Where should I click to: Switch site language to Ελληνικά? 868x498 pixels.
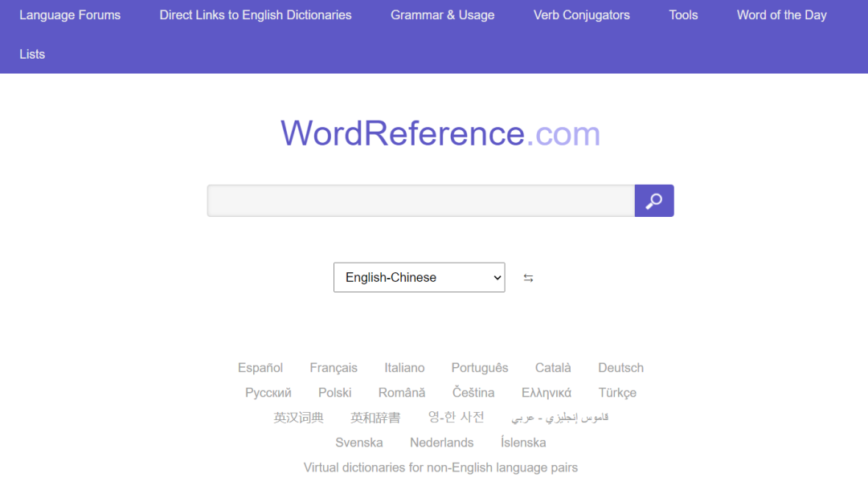[546, 393]
